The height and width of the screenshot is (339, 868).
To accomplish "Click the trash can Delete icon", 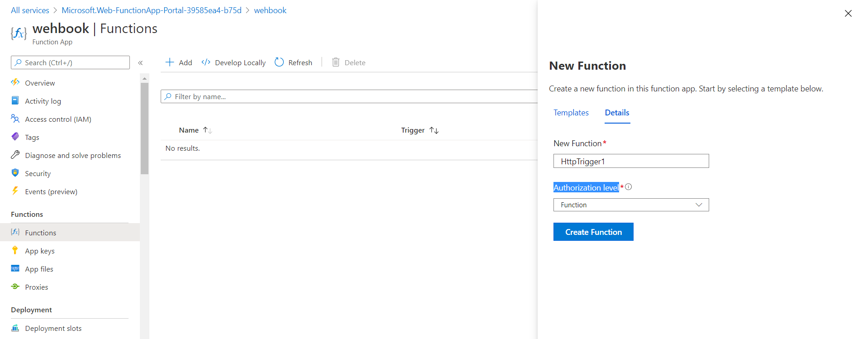I will point(336,62).
